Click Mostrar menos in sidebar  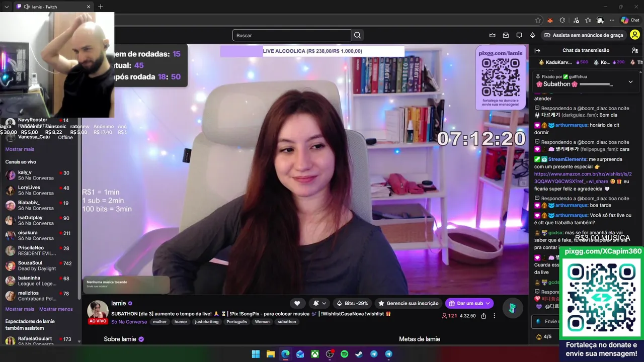tap(56, 309)
